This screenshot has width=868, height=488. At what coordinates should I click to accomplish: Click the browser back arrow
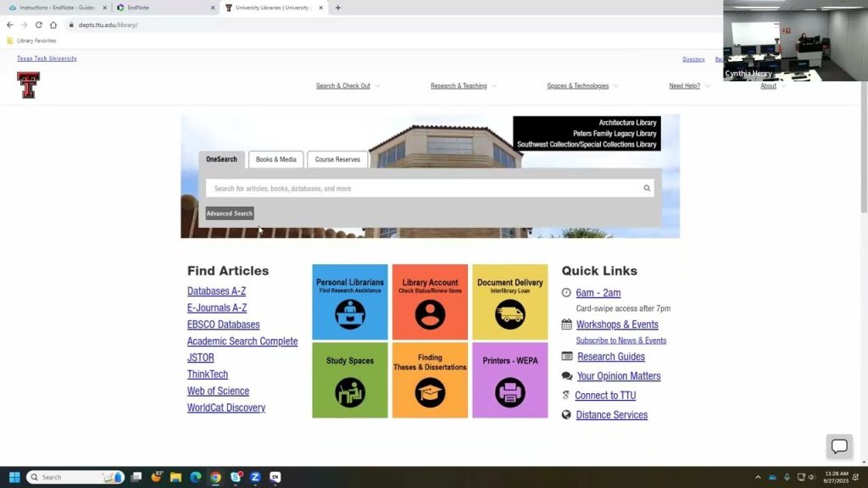[10, 25]
